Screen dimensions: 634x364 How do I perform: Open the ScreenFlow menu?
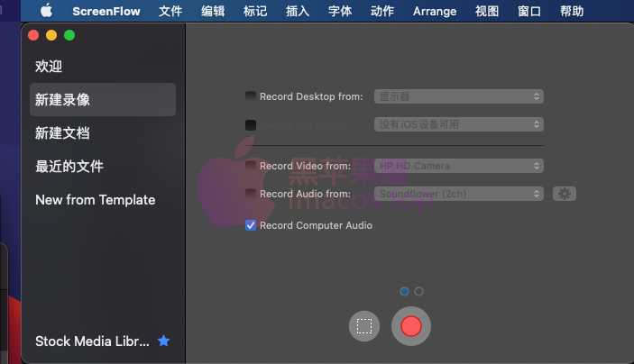coord(106,12)
